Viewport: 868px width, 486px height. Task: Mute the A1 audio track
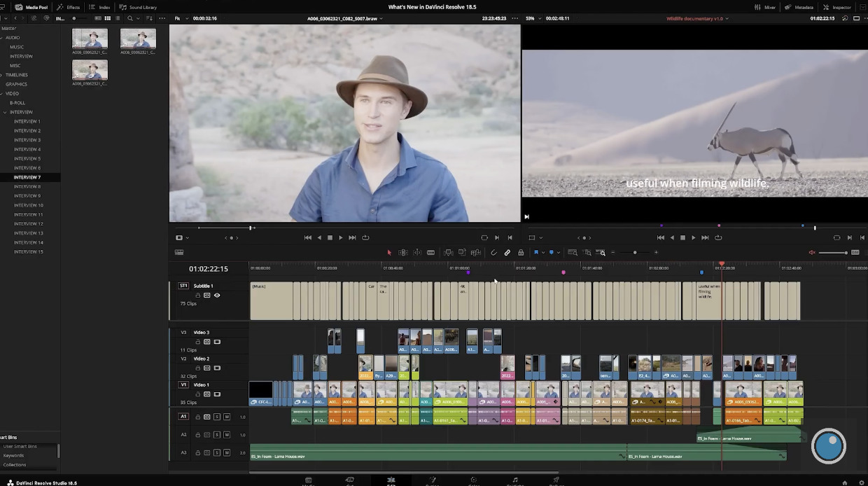click(x=226, y=416)
